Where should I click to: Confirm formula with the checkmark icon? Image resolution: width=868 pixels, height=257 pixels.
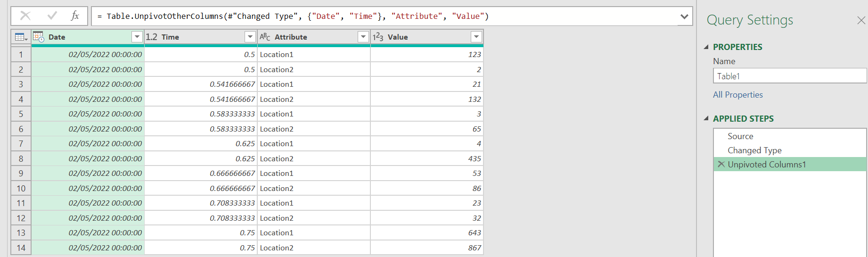click(x=52, y=16)
